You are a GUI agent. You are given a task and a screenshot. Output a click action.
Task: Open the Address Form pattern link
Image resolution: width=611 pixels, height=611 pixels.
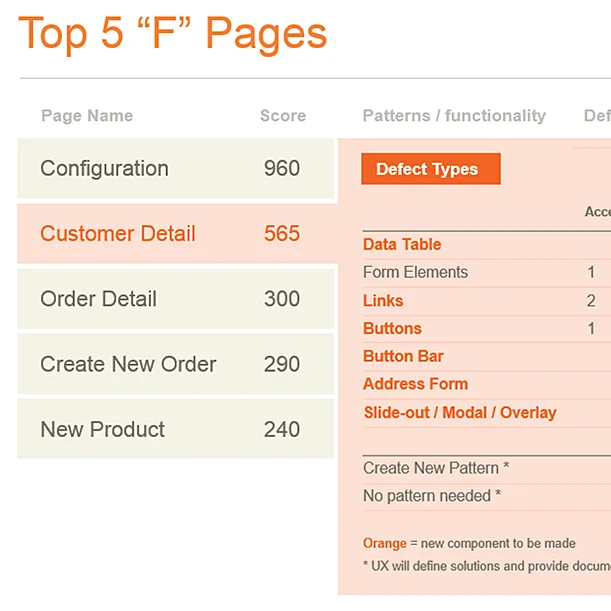(x=415, y=384)
